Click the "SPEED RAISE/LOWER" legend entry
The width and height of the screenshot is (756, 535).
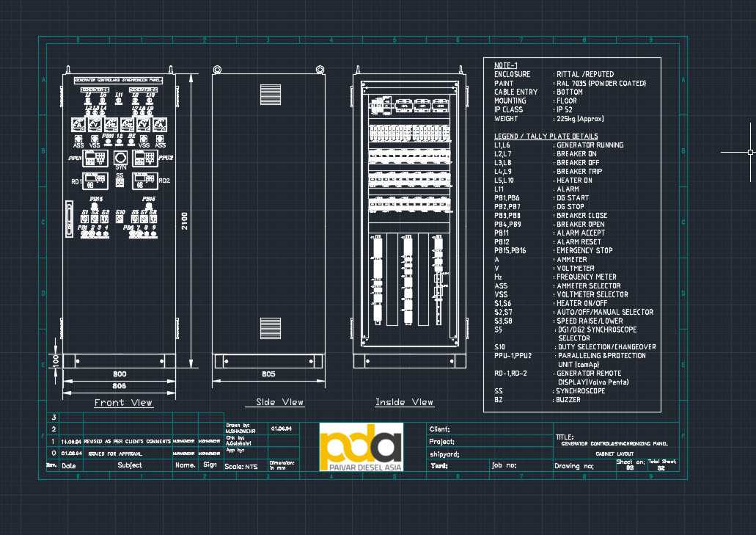pos(590,321)
